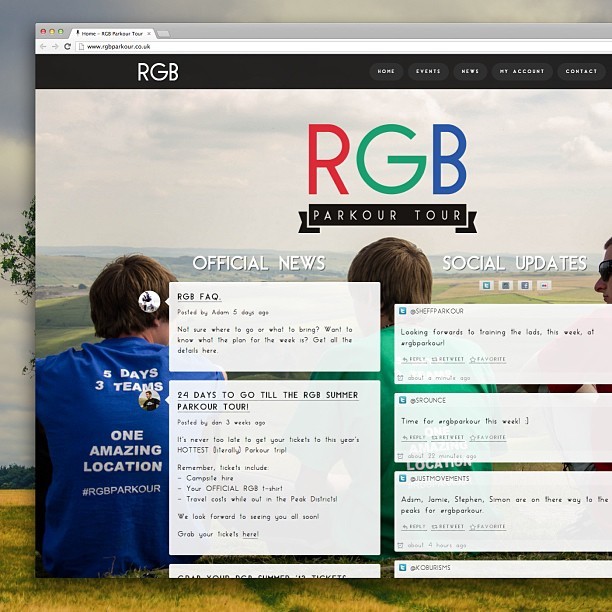This screenshot has height=612, width=612.
Task: Favorite the @SROUNCE tweet
Action: tap(487, 438)
